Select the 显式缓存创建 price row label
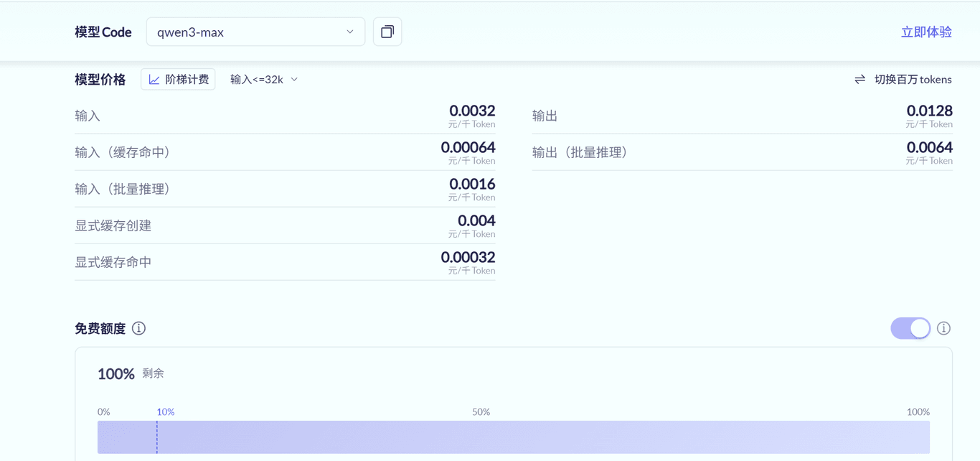The image size is (980, 461). (113, 225)
